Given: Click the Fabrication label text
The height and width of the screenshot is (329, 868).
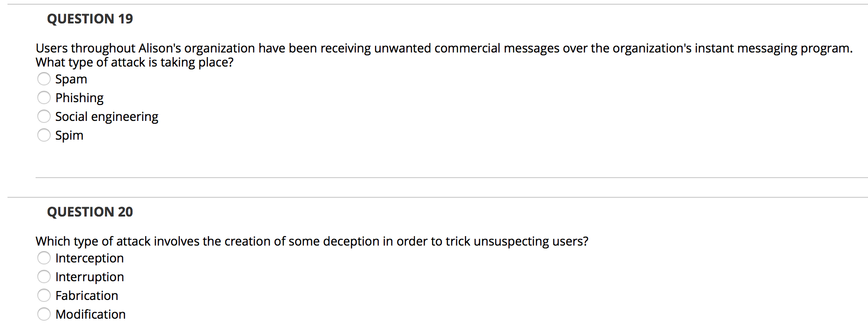Looking at the screenshot, I should pyautogui.click(x=87, y=295).
